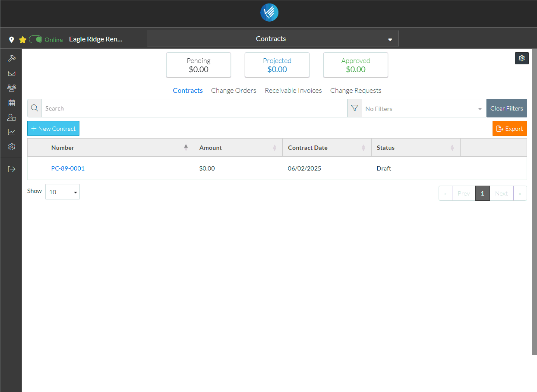Sort by the Number column
This screenshot has height=392, width=537.
[x=120, y=148]
